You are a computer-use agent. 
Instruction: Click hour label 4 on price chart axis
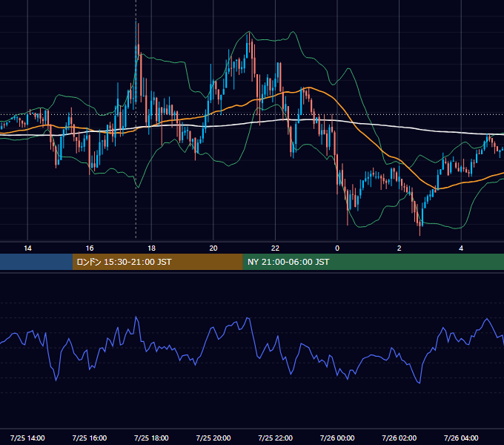coord(461,248)
